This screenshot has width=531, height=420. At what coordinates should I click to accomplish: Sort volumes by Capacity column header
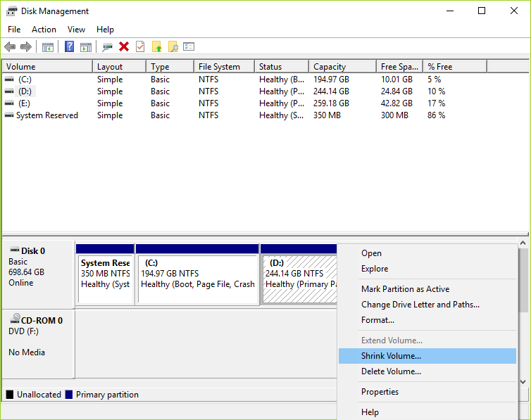point(330,67)
